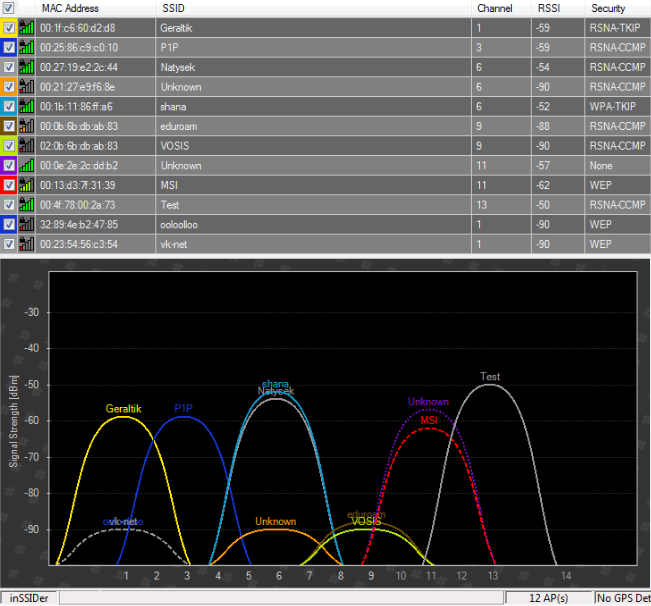Toggle checkbox for MAC 00:0e:2e:2c:dd:b2
Viewport: 651px width, 606px height.
(9, 166)
